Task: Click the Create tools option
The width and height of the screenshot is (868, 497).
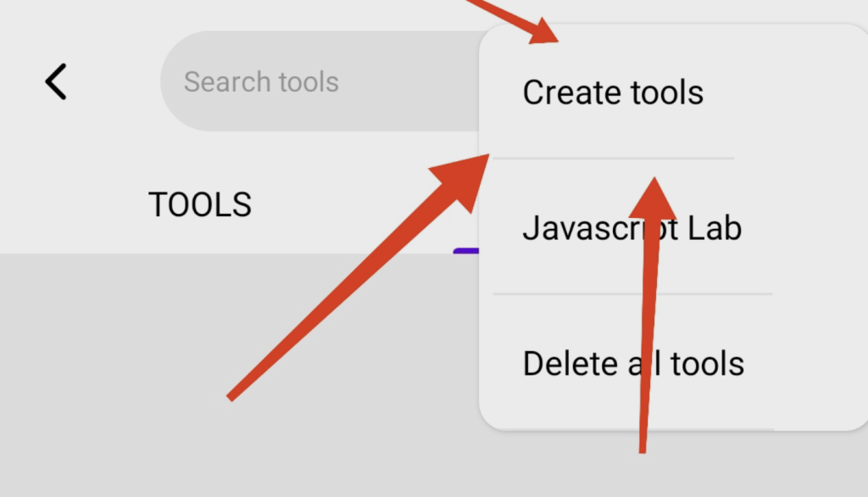Action: coord(613,92)
